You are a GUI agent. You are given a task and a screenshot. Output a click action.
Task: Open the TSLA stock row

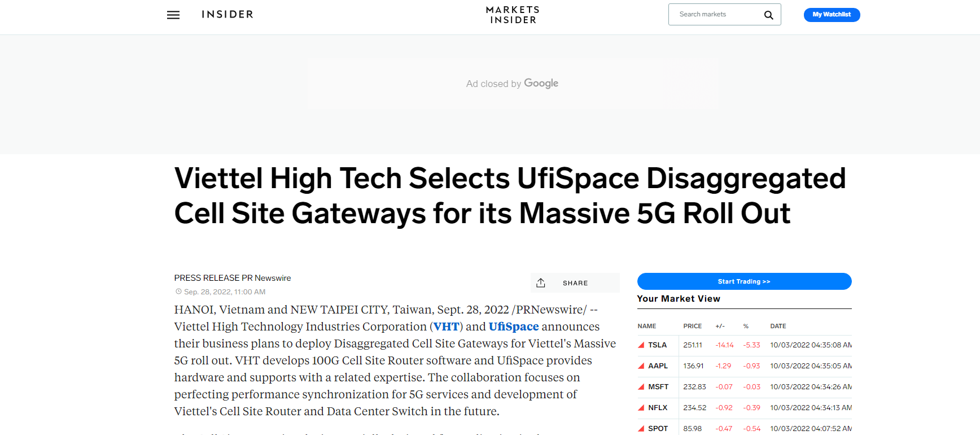744,345
